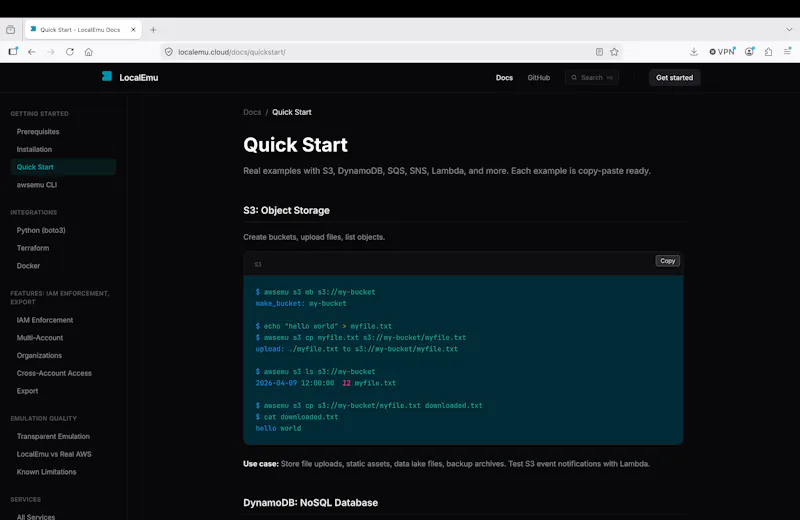Bookmark this page with the star icon
This screenshot has height=520, width=800.
pyautogui.click(x=614, y=52)
